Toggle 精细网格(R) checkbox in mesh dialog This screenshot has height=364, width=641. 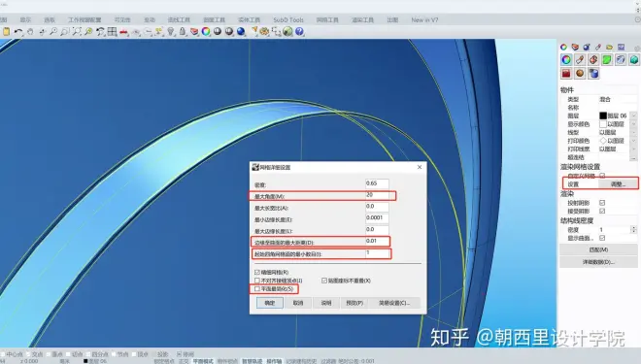click(257, 272)
